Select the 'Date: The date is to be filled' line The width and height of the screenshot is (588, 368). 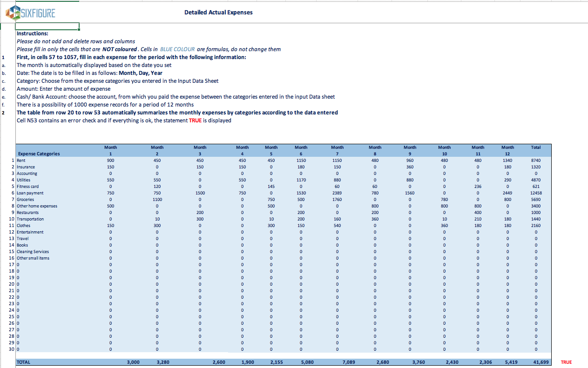(89, 73)
